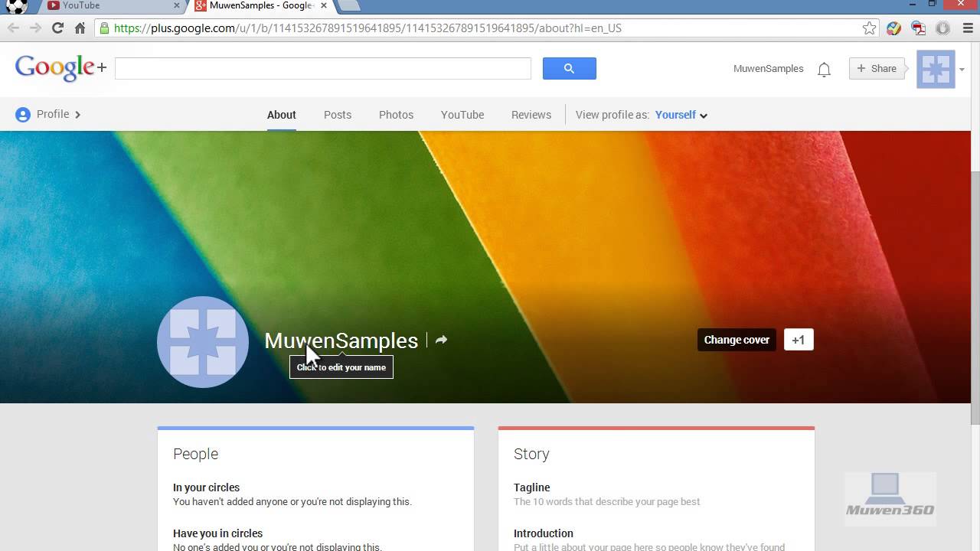Screen dimensions: 980x551
Task: Close the YouTube browser tab
Action: [x=177, y=5]
